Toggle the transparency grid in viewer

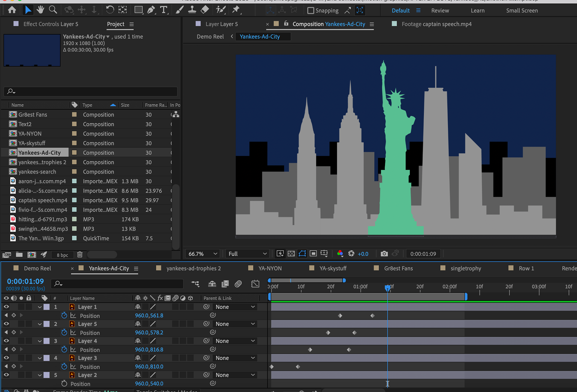(x=291, y=253)
